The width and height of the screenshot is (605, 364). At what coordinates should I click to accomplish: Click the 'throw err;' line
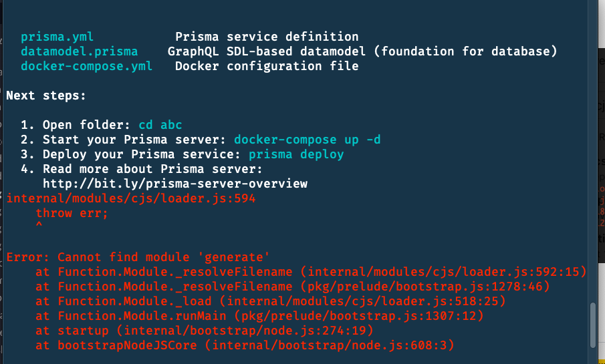click(72, 213)
